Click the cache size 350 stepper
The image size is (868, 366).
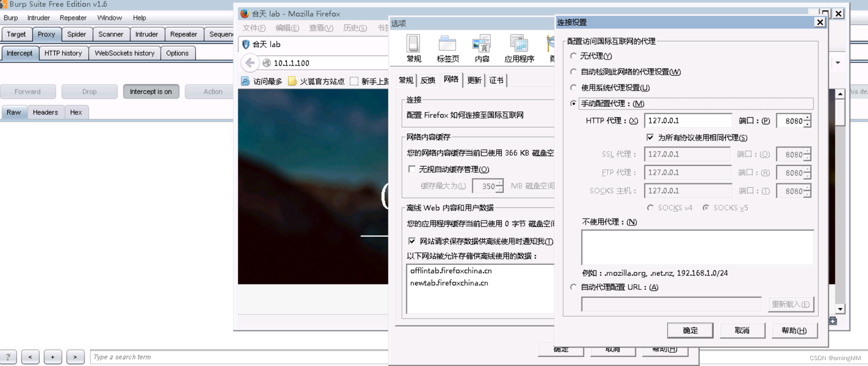(x=499, y=186)
